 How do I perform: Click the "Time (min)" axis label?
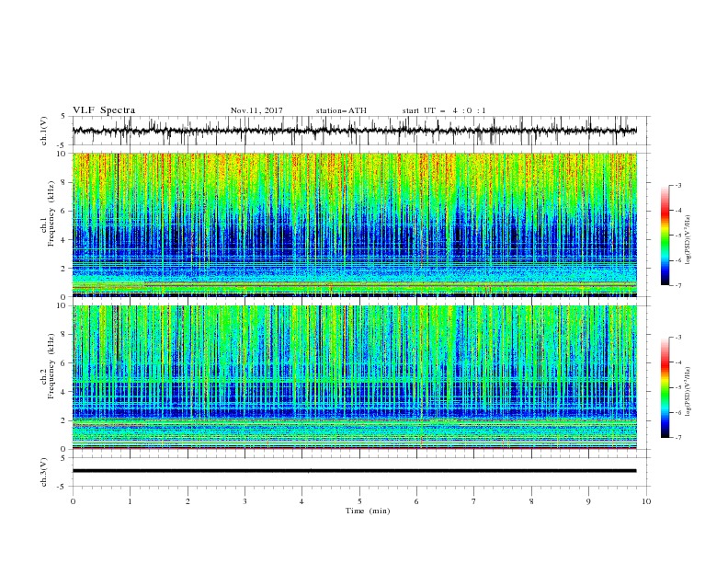click(368, 511)
